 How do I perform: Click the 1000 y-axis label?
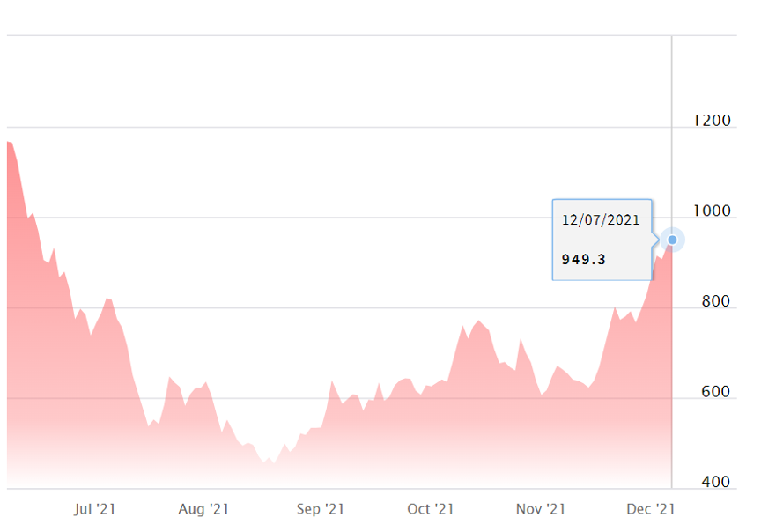710,211
